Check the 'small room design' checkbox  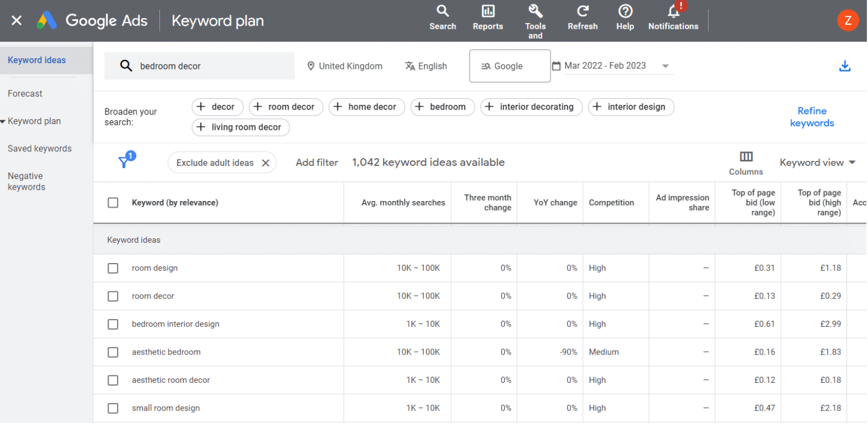(113, 408)
